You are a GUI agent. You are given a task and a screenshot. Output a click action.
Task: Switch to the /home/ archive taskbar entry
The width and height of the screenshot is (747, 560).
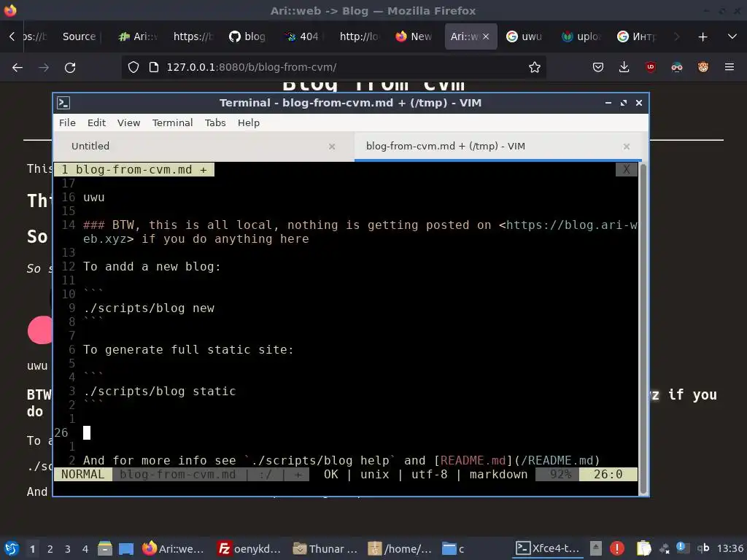400,548
